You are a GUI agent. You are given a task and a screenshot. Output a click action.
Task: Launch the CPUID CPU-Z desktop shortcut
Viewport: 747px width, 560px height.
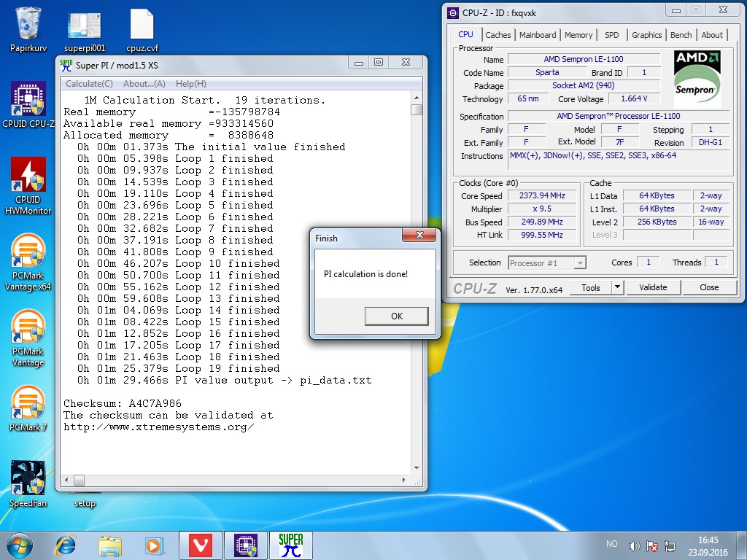[28, 105]
